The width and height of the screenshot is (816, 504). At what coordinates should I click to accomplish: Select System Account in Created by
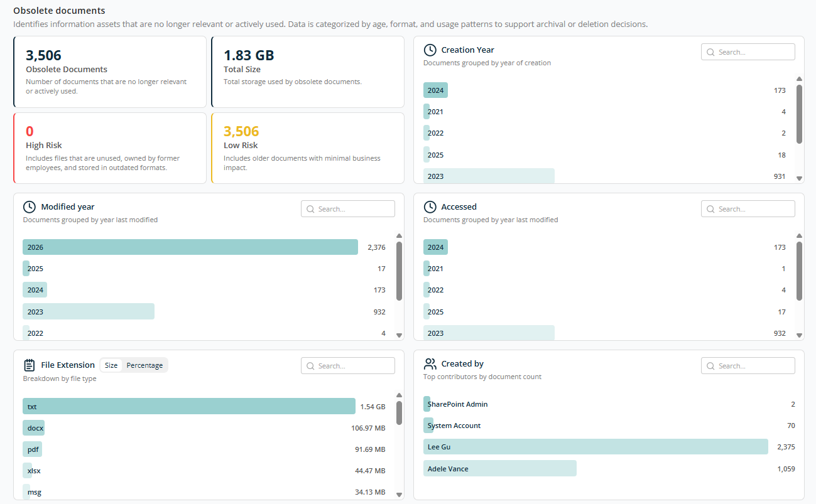[609, 426]
